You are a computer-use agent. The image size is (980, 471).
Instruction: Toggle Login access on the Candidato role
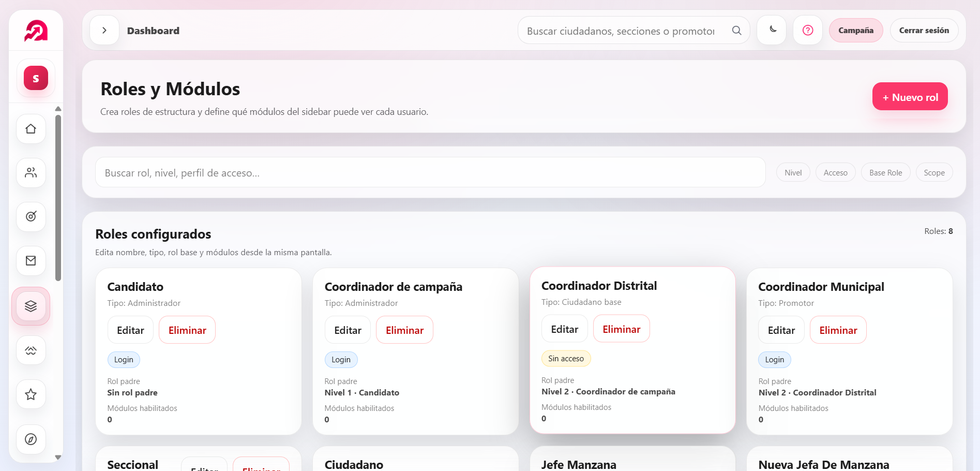tap(124, 359)
